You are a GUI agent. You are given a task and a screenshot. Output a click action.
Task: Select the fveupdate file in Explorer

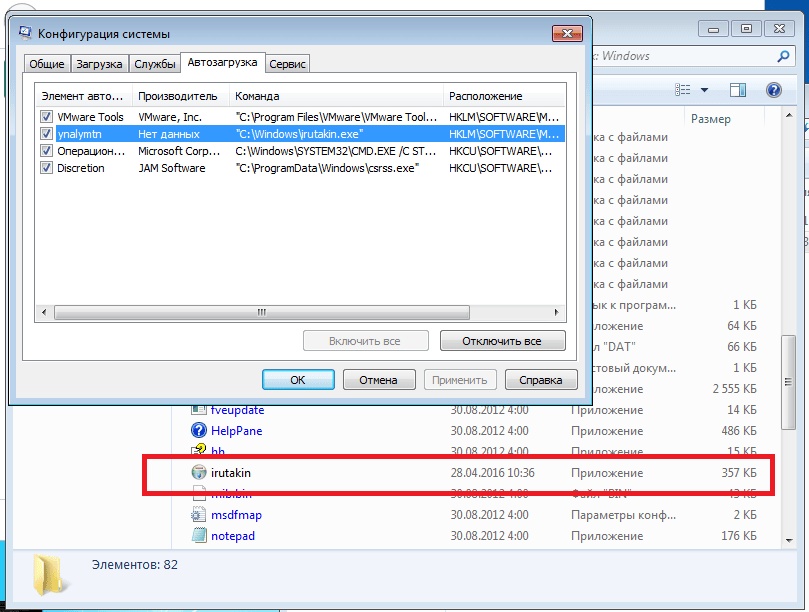(237, 410)
